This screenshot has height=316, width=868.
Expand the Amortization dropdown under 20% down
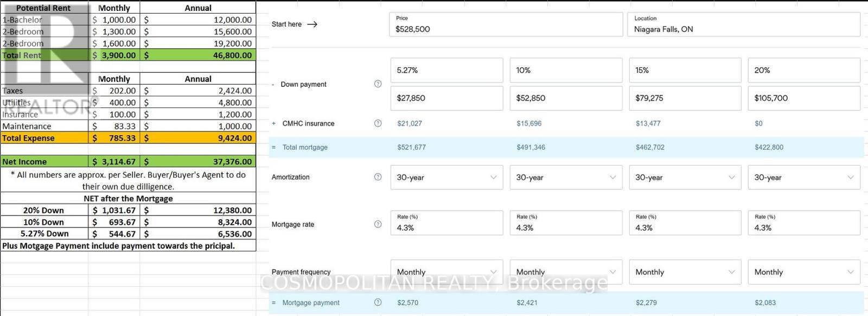[803, 178]
